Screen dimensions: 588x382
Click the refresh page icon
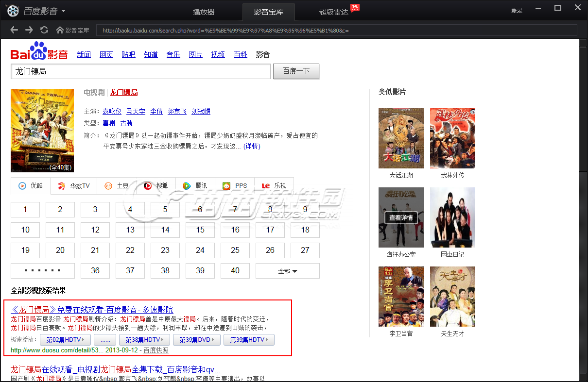click(x=44, y=30)
